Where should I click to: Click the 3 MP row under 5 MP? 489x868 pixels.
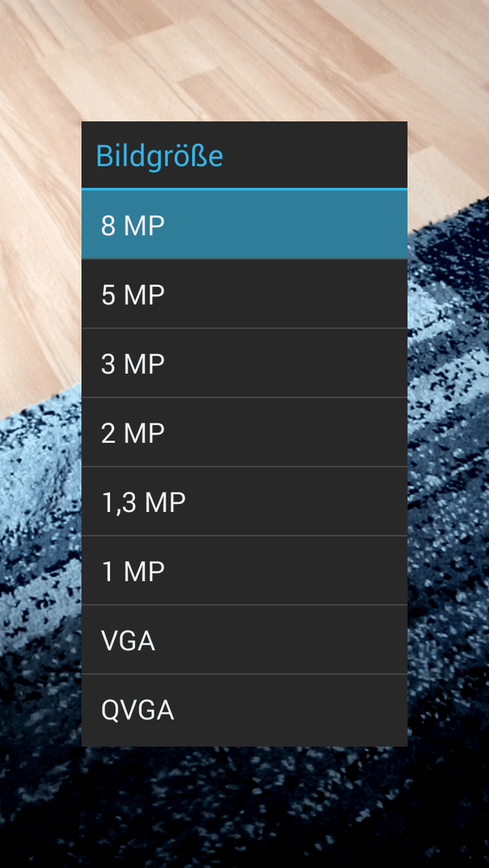click(x=244, y=362)
